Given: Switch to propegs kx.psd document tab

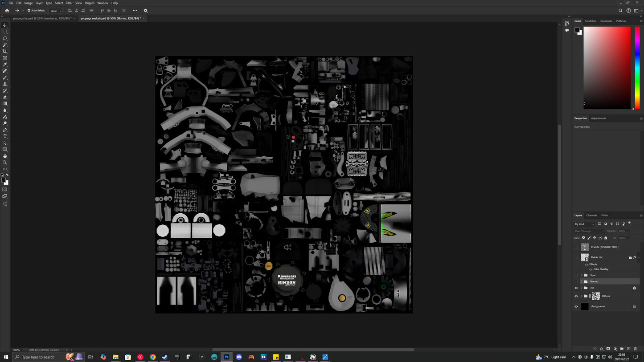Looking at the screenshot, I should [41, 18].
